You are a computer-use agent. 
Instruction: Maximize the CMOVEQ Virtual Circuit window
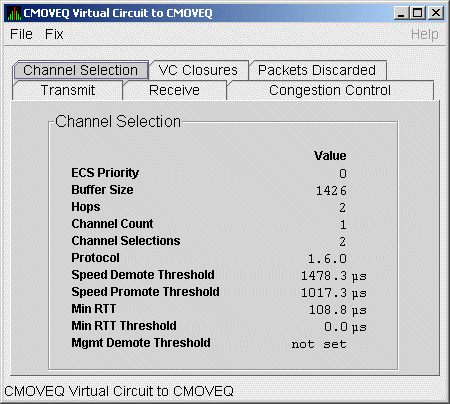pyautogui.click(x=418, y=13)
